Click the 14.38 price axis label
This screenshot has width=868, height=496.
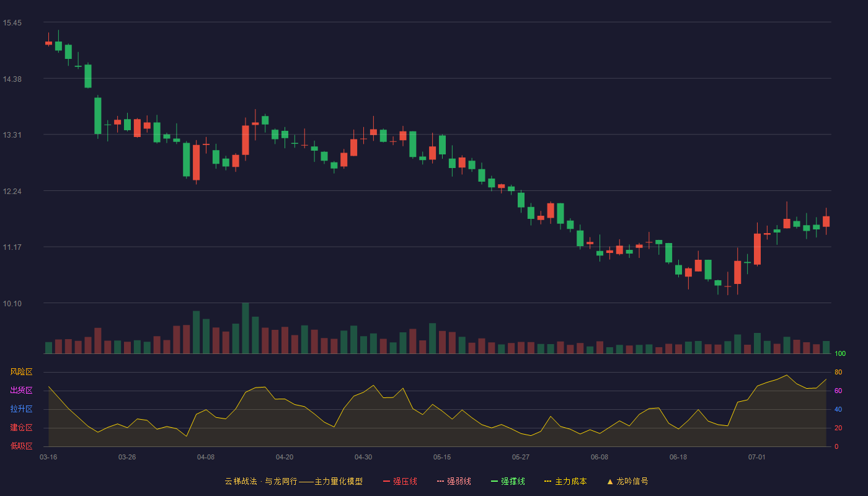tap(12, 79)
